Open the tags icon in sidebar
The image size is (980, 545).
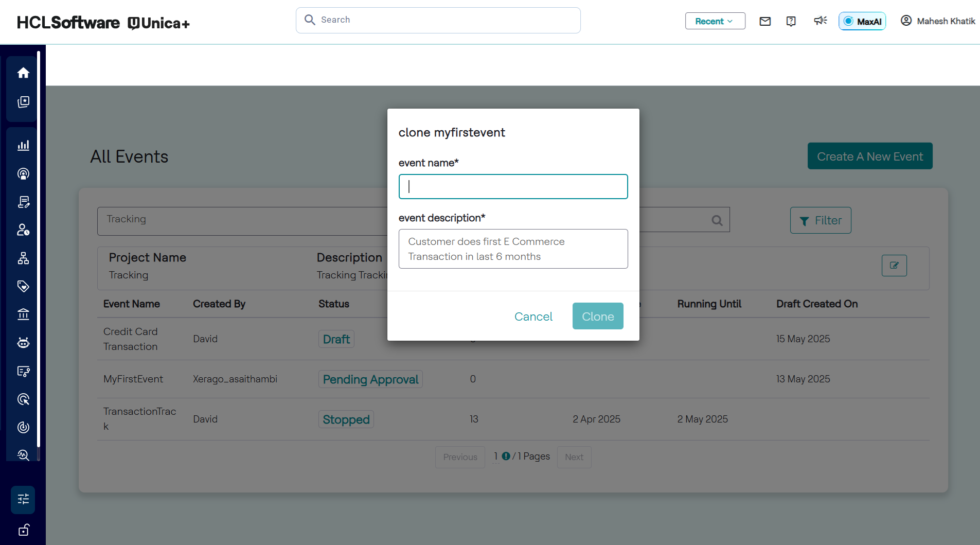click(x=23, y=286)
